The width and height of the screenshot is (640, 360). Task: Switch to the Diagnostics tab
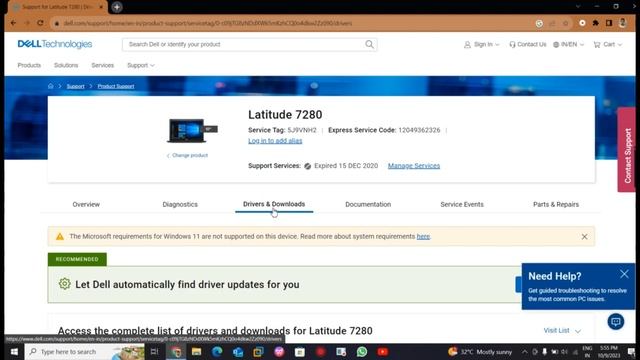(x=180, y=204)
